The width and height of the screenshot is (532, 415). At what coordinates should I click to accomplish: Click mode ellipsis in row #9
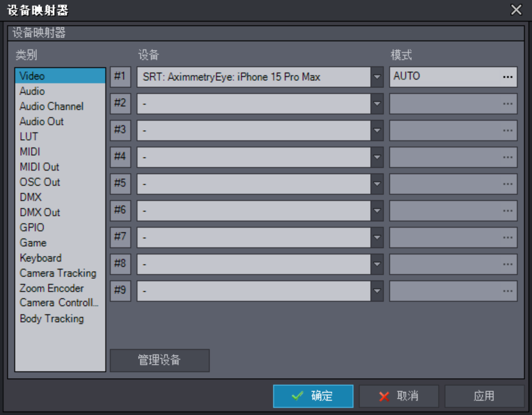tap(508, 291)
